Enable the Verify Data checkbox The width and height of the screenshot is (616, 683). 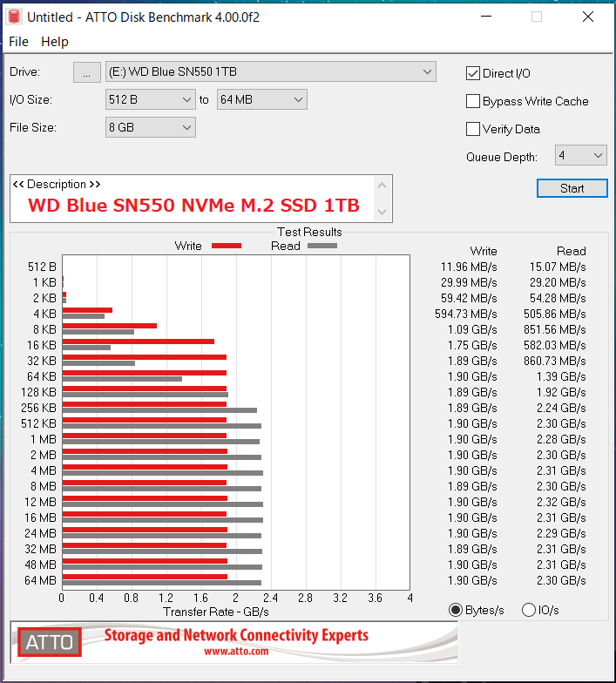pyautogui.click(x=472, y=129)
